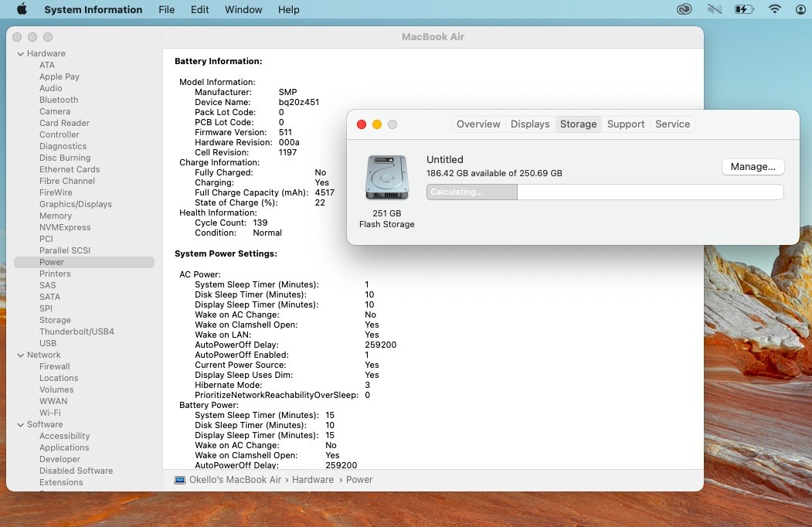Select Bluetooth in the Hardware list
This screenshot has height=527, width=812.
(x=59, y=100)
